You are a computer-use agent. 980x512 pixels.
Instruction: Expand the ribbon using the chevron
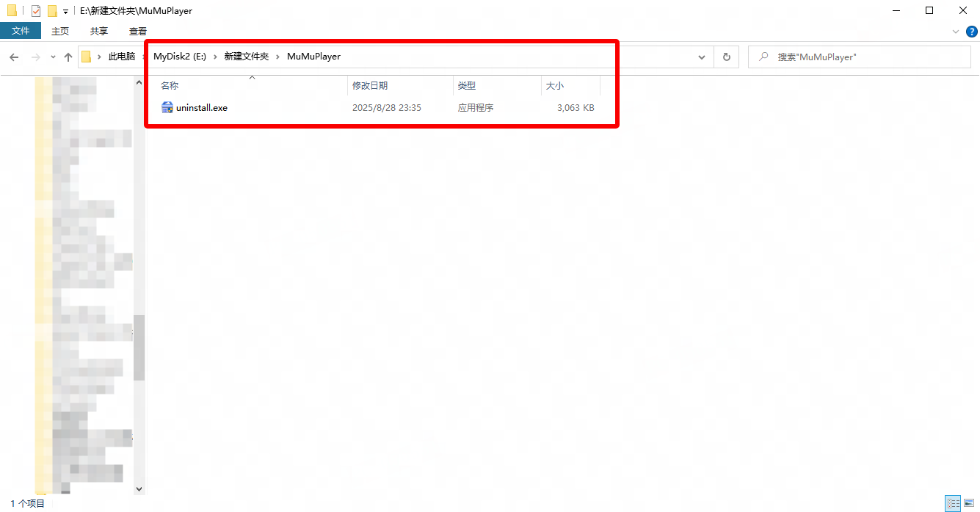click(955, 32)
